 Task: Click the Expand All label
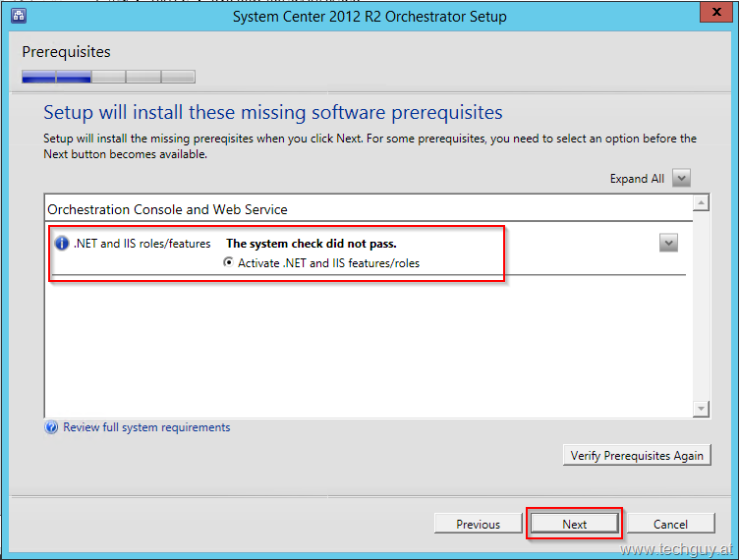[637, 179]
